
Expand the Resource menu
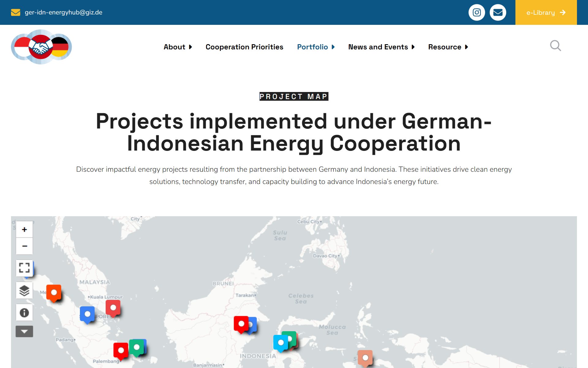point(448,47)
